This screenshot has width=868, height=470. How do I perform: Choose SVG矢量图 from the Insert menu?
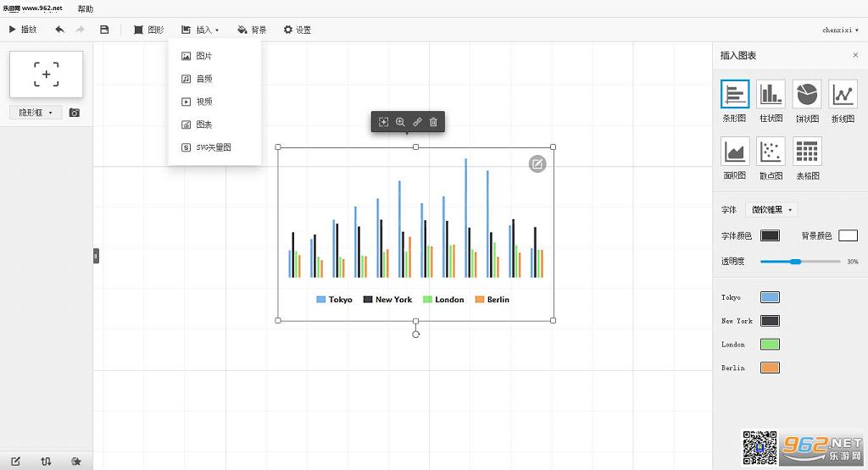click(x=214, y=147)
